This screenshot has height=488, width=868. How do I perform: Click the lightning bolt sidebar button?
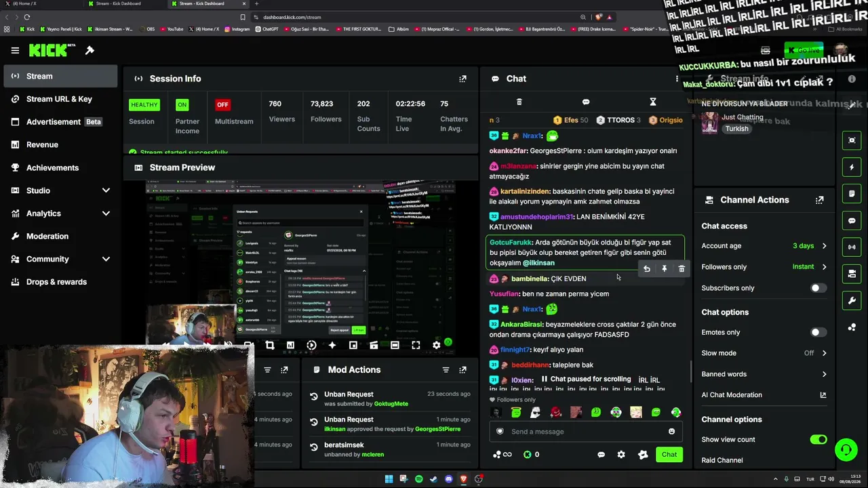852,167
